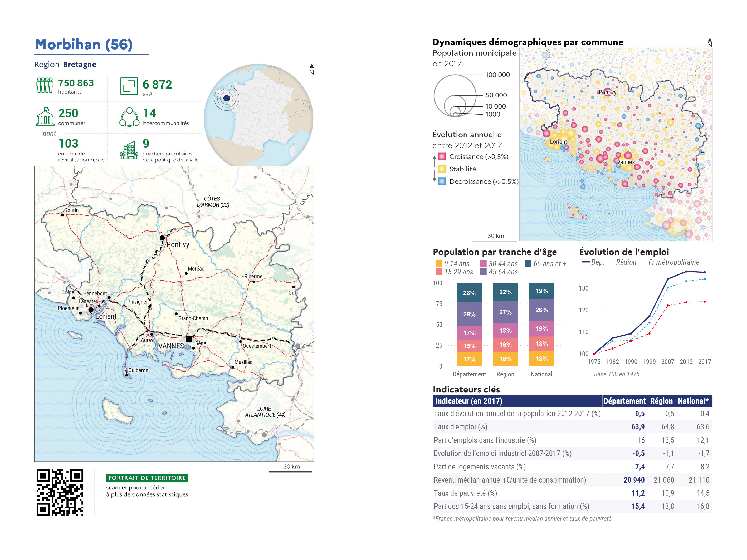The image size is (747, 560).
Task: Click the north arrow above demographic map
Action: tap(710, 42)
